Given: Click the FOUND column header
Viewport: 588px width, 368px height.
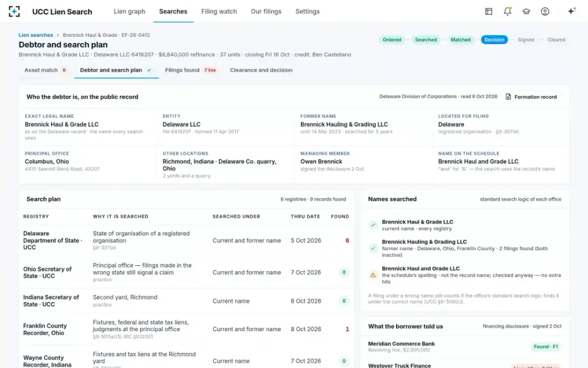Looking at the screenshot, I should pos(340,216).
